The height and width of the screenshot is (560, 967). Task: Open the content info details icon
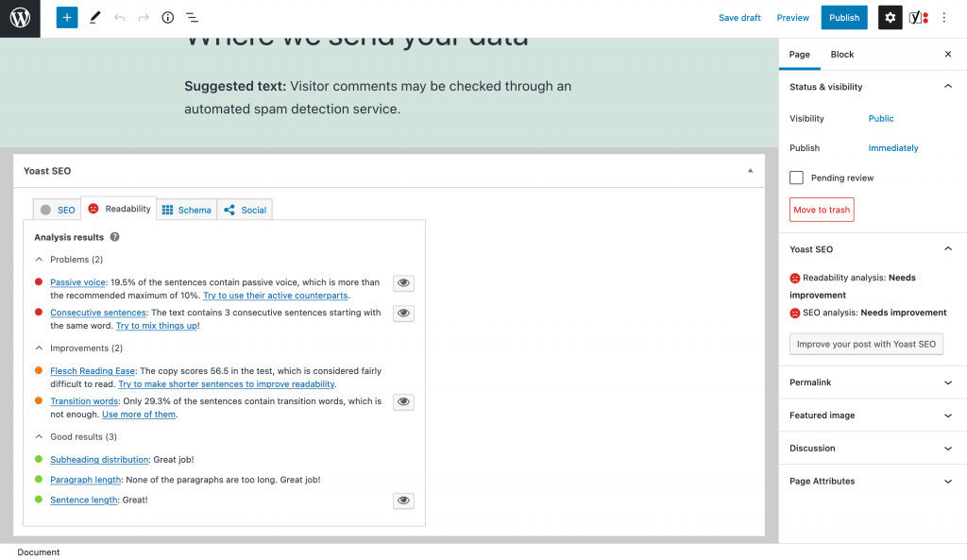(168, 18)
